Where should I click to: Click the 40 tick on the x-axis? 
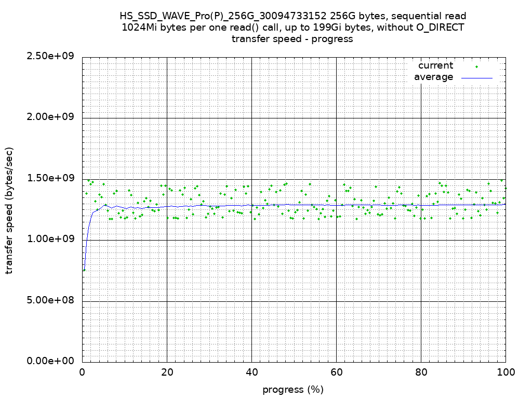coord(251,372)
